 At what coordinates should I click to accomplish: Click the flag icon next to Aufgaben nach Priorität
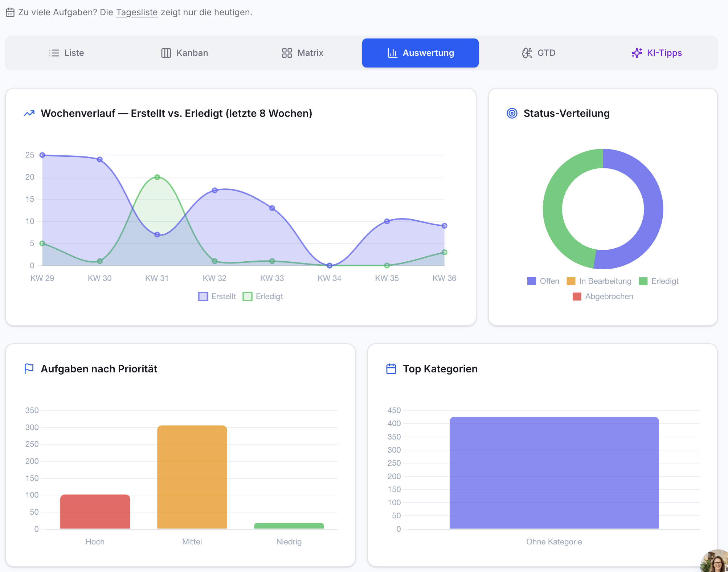point(29,369)
